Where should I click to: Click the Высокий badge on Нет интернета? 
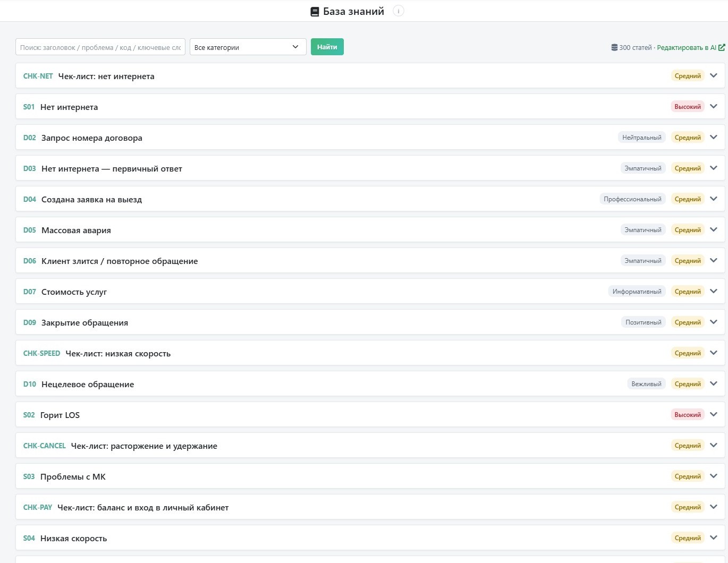(688, 107)
